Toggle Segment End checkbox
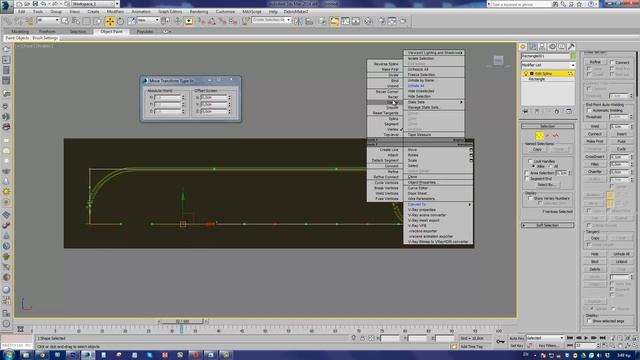This screenshot has width=640, height=360. tap(527, 178)
